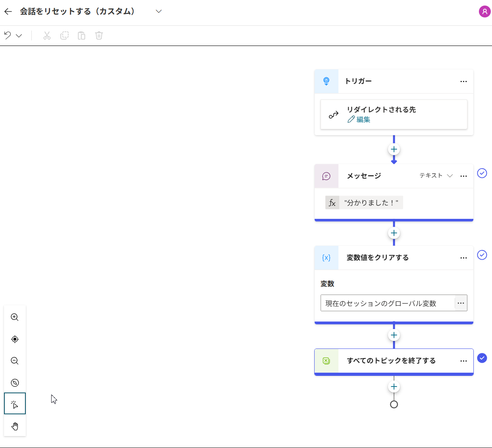The image size is (492, 448).
Task: Click the cut scissors icon
Action: click(x=47, y=36)
